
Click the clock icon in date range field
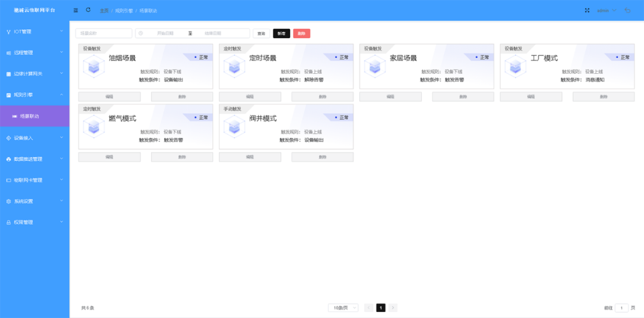pos(141,33)
